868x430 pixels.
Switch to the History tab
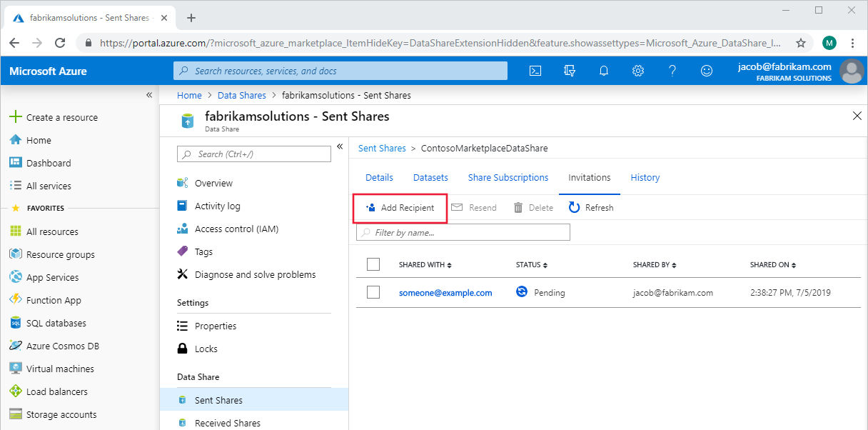click(645, 177)
